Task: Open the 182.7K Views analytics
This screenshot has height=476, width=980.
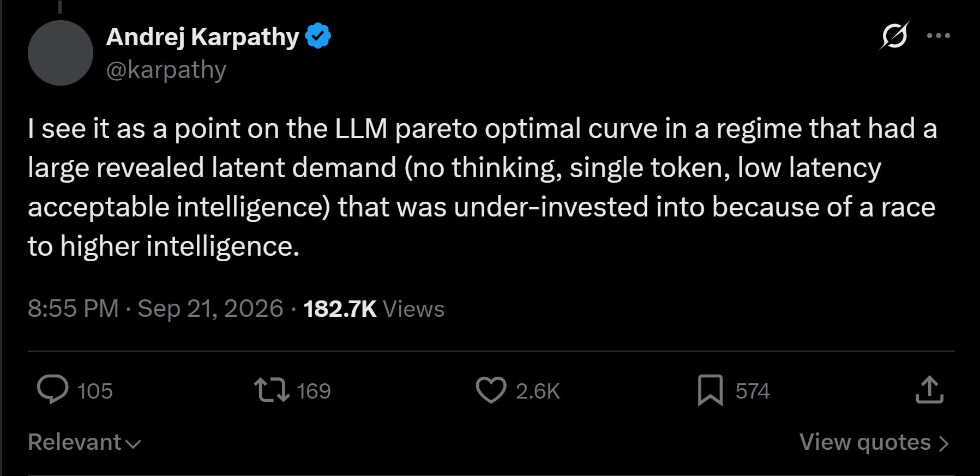Action: (374, 309)
